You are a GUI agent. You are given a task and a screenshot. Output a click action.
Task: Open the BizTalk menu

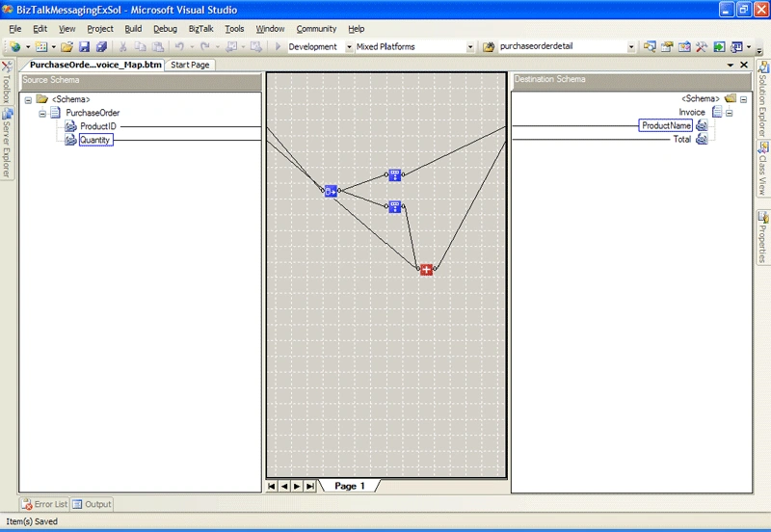click(200, 29)
